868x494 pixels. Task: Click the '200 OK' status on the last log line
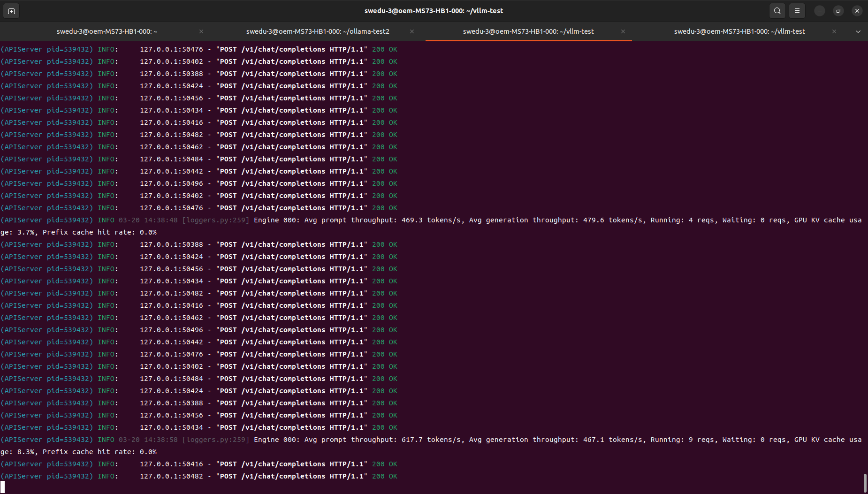[385, 476]
